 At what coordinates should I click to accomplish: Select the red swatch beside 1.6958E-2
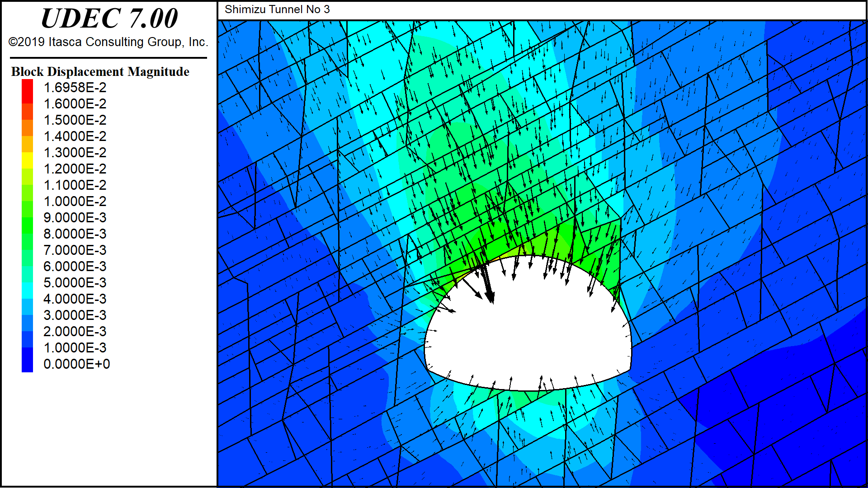[27, 91]
